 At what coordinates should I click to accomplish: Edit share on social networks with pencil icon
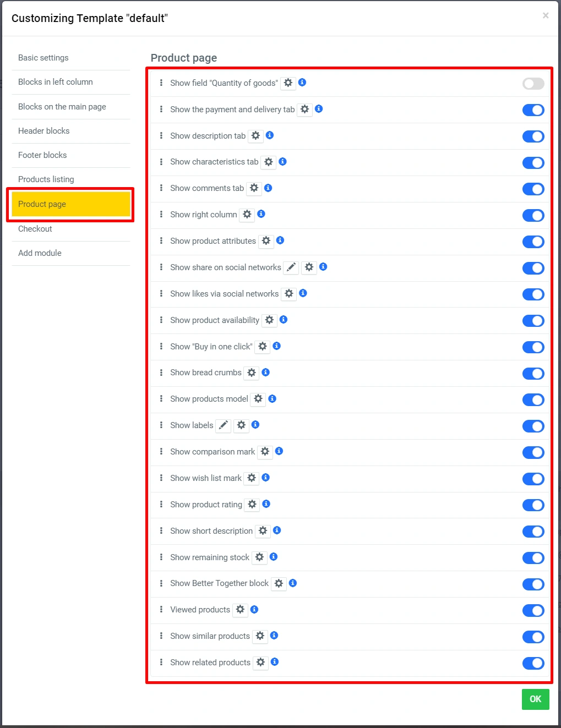(291, 267)
